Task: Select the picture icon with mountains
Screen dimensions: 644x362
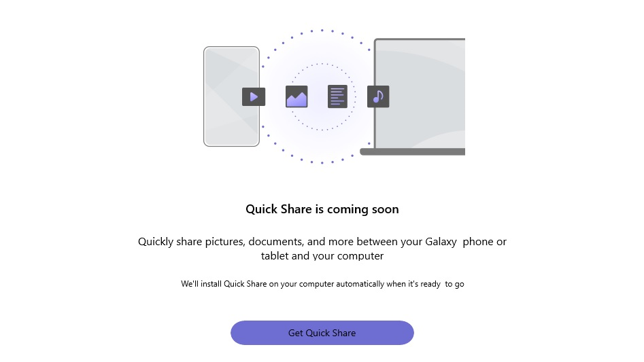Action: 296,96
